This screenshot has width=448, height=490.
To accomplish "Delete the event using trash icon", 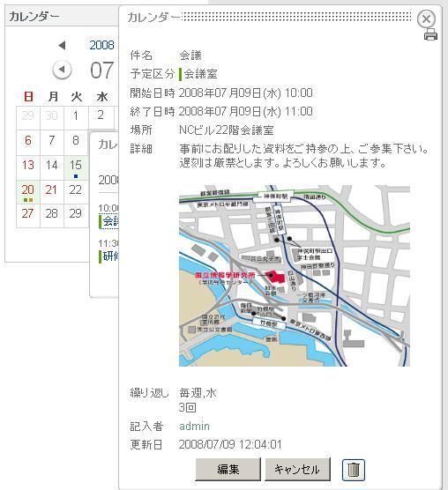I will click(x=354, y=470).
